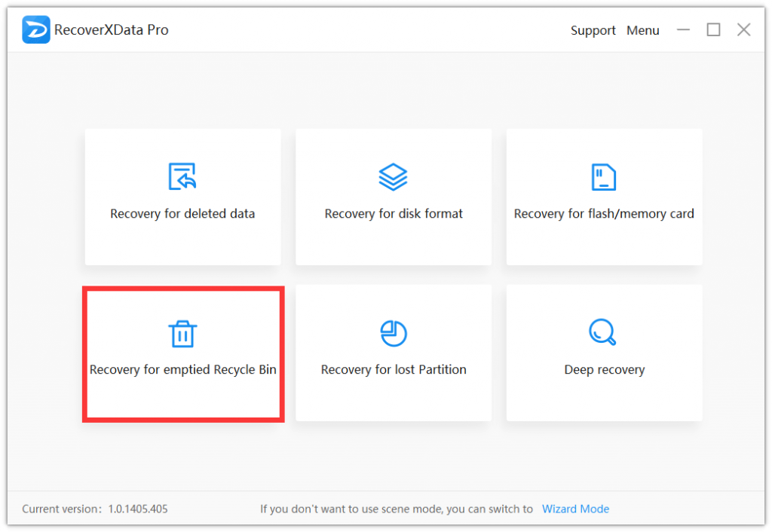Select the Recovery for deleted data arrow icon
The image size is (772, 532).
[x=182, y=176]
